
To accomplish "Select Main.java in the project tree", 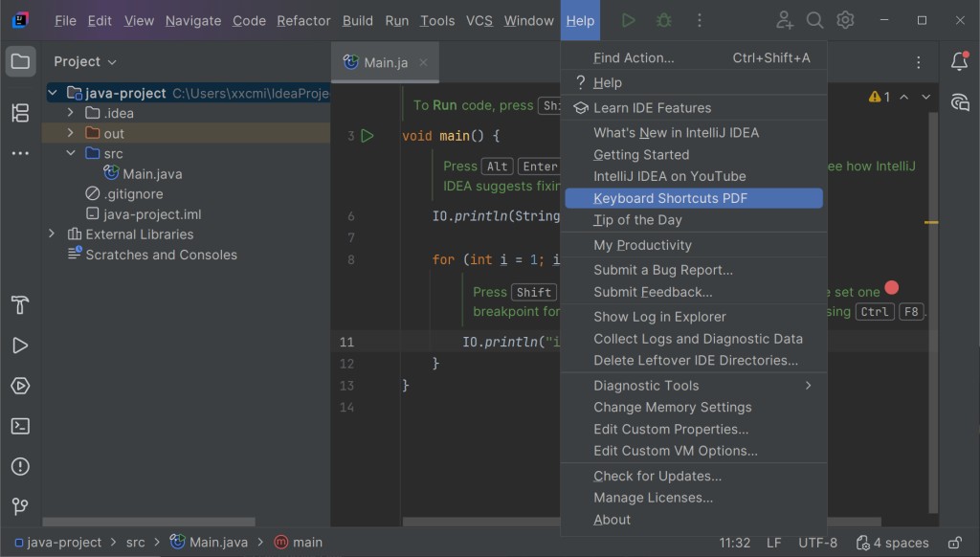I will (151, 174).
